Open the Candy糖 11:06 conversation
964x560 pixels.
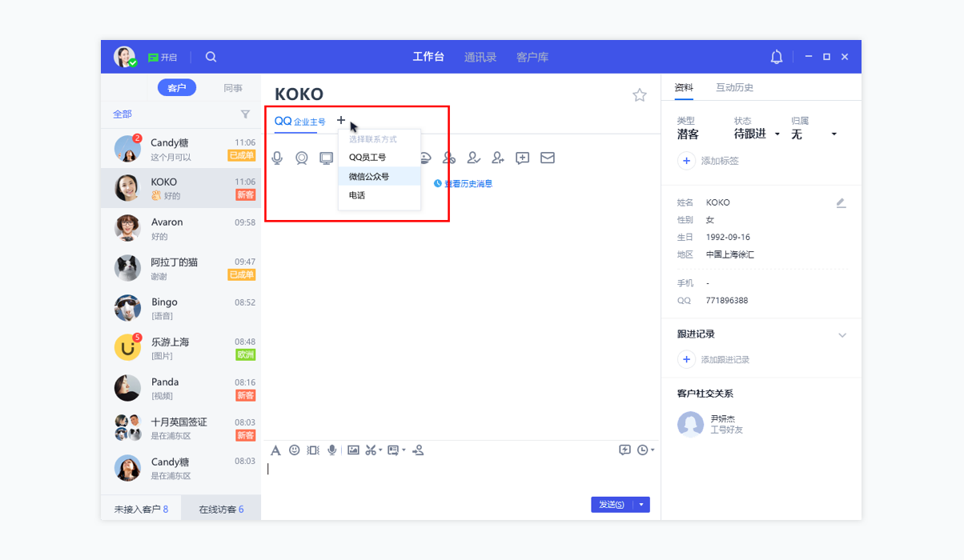point(181,149)
